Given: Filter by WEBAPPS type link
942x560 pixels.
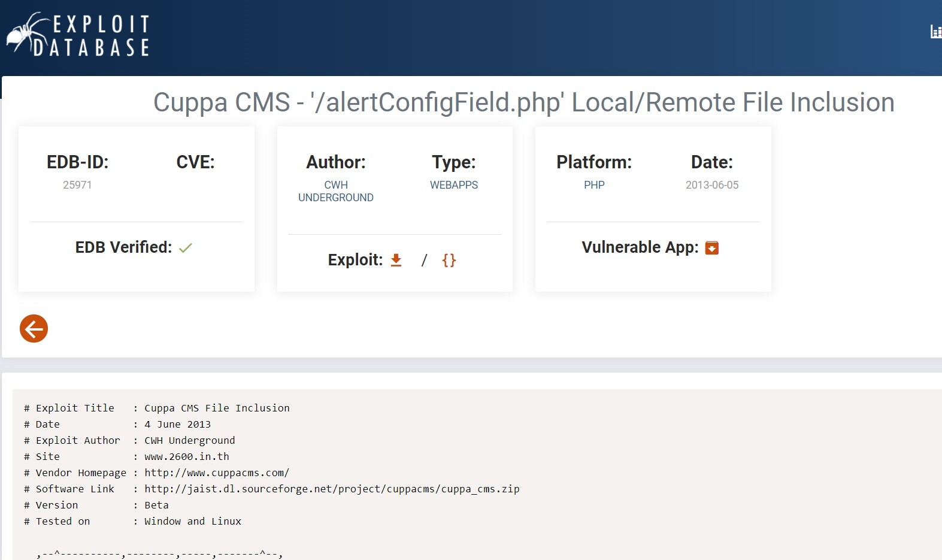Looking at the screenshot, I should tap(453, 185).
